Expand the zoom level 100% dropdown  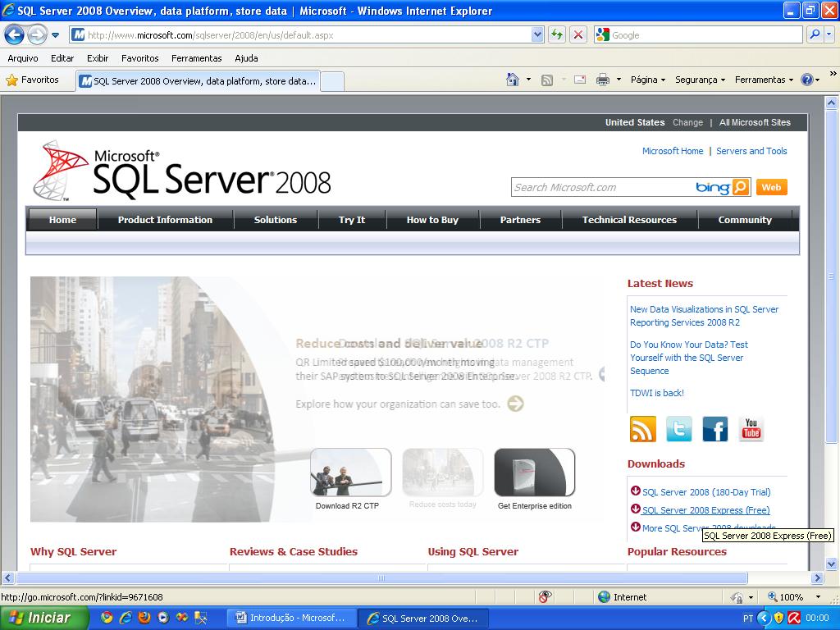point(817,597)
